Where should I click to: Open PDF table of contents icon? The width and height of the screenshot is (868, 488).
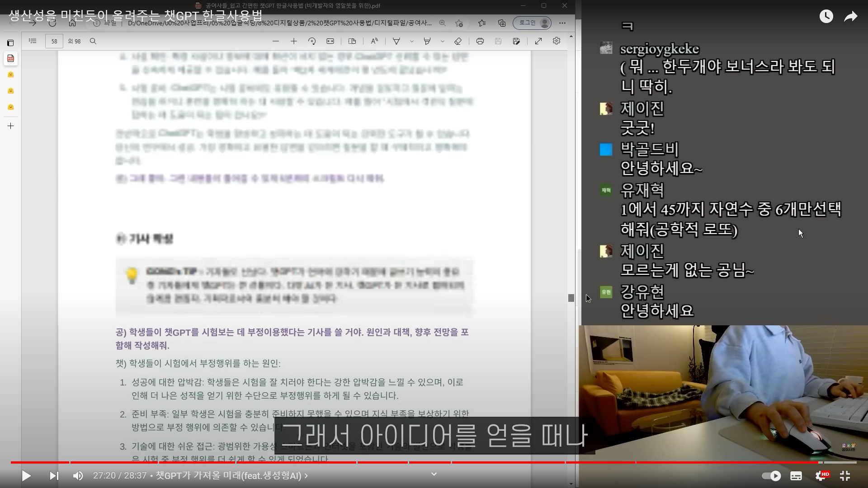coord(33,41)
